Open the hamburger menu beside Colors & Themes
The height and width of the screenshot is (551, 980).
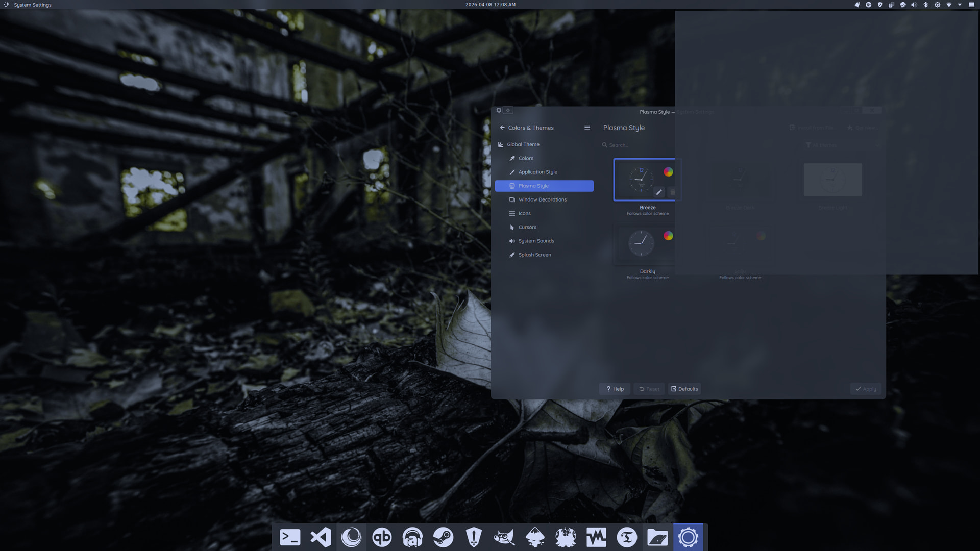587,128
